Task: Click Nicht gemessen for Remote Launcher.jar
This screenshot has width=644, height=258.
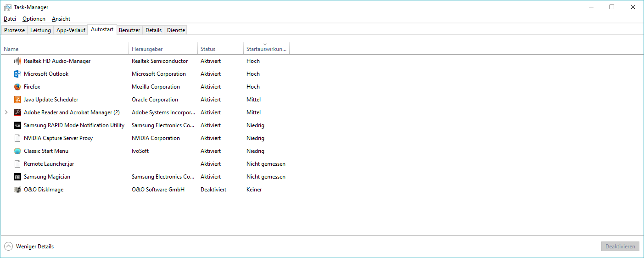Action: pos(266,164)
